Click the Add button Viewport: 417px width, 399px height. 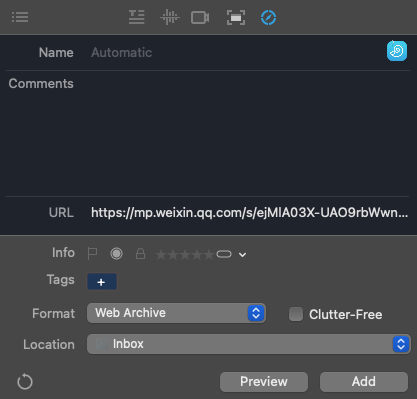pos(364,382)
